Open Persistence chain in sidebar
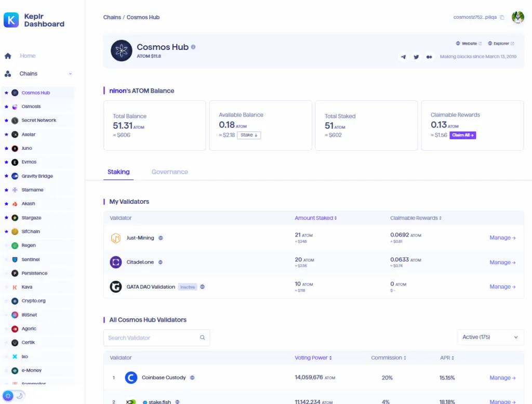Image resolution: width=532 pixels, height=404 pixels. (34, 273)
